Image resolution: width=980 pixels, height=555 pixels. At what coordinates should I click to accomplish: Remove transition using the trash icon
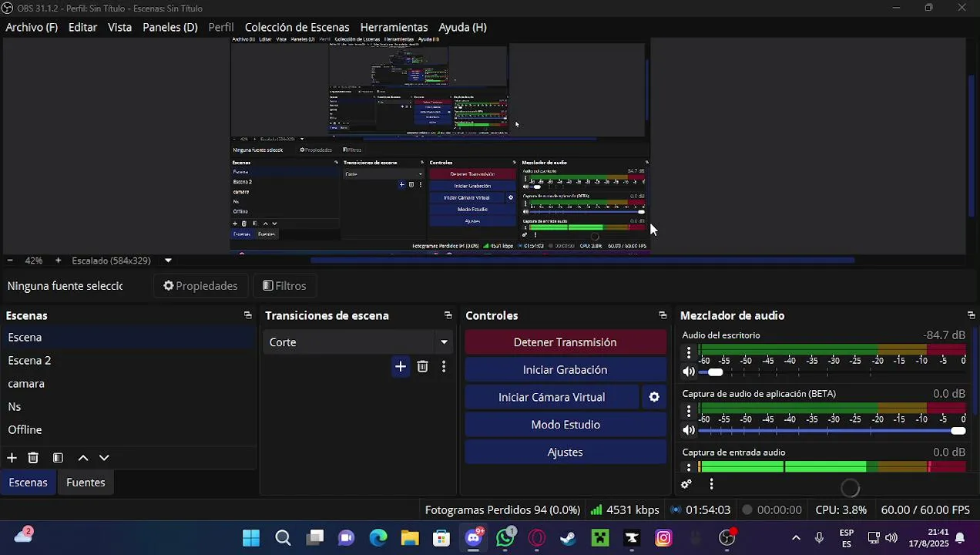[x=422, y=367]
